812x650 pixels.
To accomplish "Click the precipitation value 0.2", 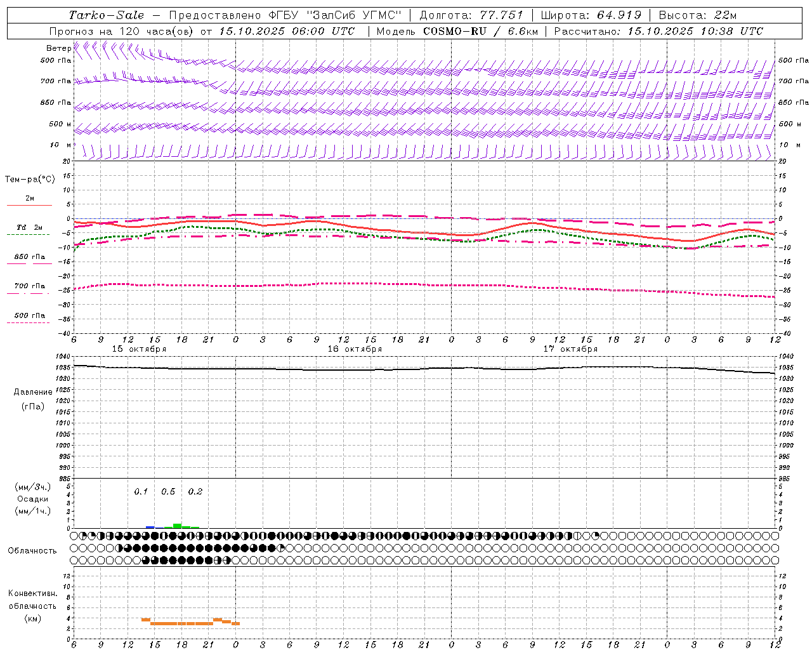I will click(195, 492).
